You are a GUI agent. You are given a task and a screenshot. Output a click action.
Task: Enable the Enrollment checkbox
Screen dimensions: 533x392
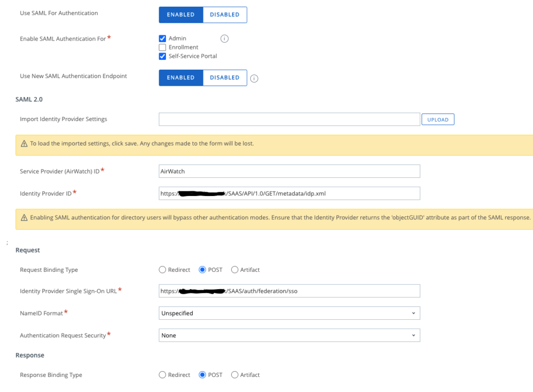162,47
